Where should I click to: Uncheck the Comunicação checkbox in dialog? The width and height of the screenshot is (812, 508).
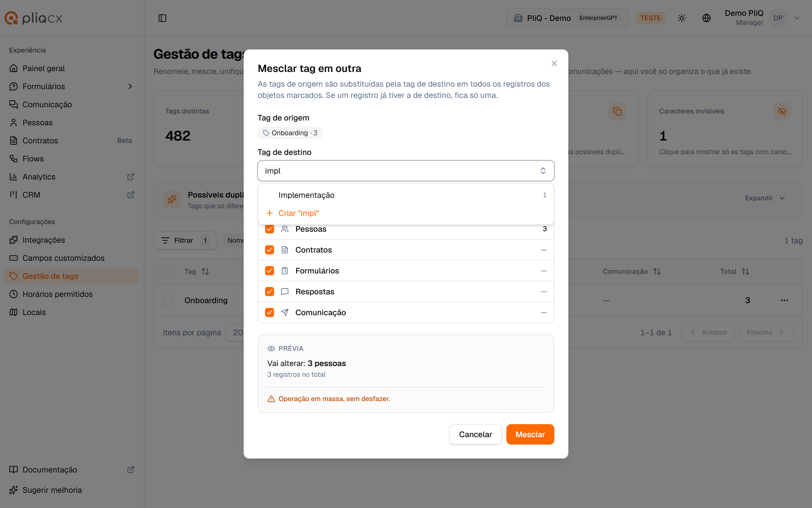click(x=270, y=312)
